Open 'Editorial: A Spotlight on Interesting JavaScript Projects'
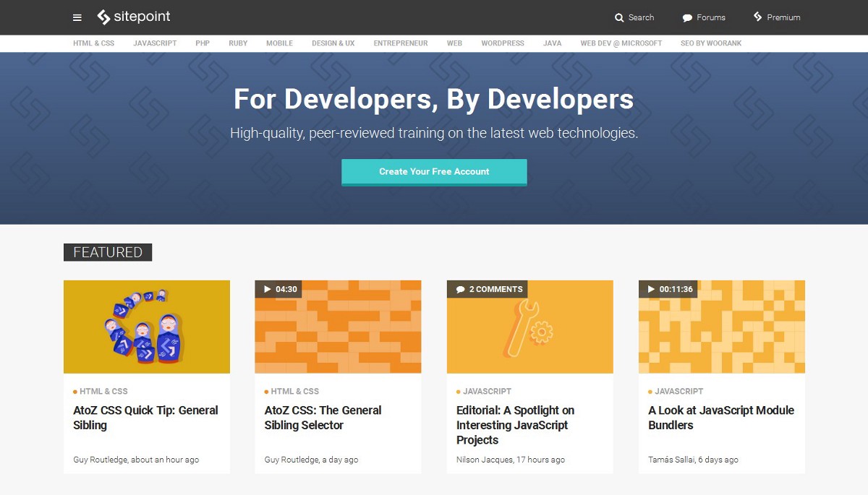Viewport: 868px width, 495px height. point(515,425)
